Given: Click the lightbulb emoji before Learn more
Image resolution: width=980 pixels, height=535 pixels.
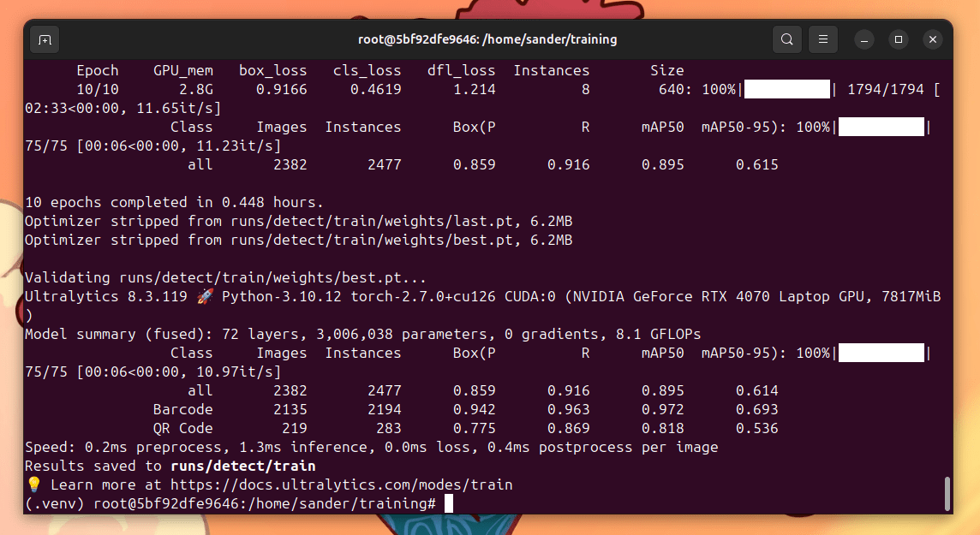Looking at the screenshot, I should pyautogui.click(x=33, y=484).
